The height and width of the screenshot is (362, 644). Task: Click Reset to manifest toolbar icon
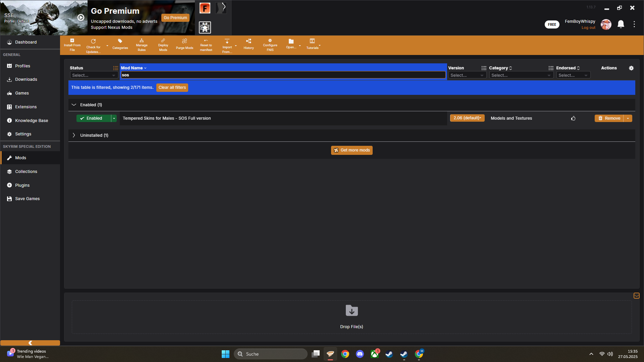(206, 45)
